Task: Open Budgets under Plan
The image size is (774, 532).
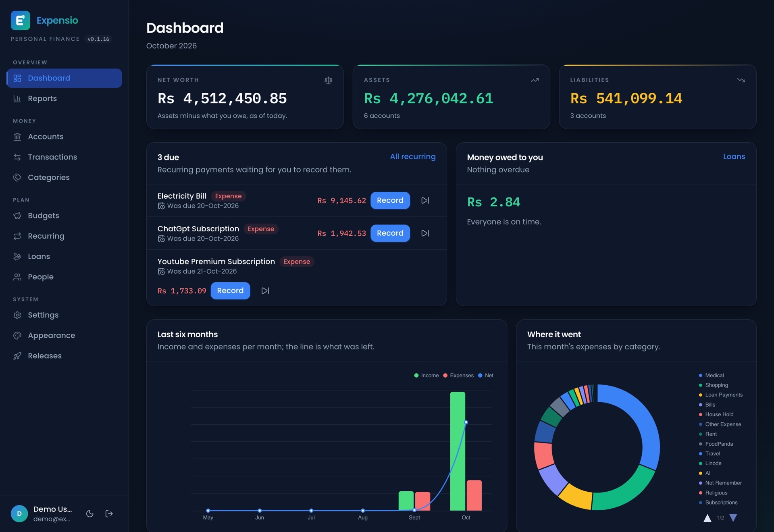Action: pyautogui.click(x=64, y=216)
